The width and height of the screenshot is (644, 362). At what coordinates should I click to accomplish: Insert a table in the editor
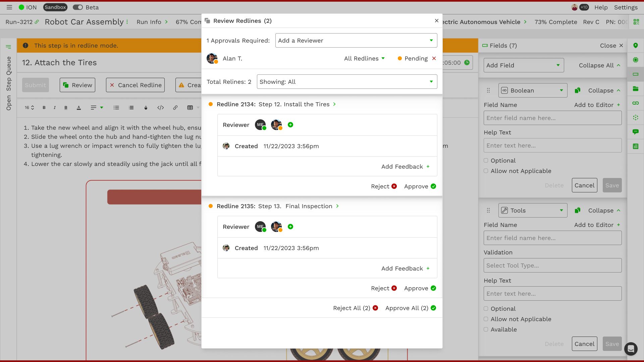click(190, 108)
